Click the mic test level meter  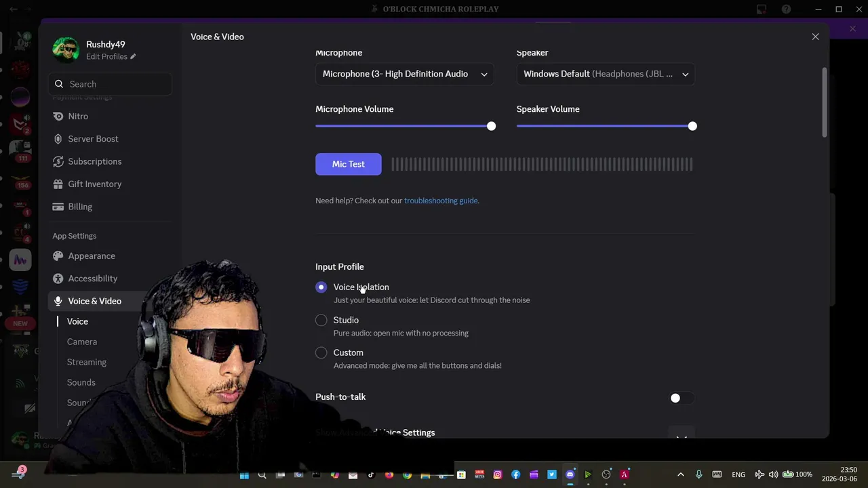point(542,164)
